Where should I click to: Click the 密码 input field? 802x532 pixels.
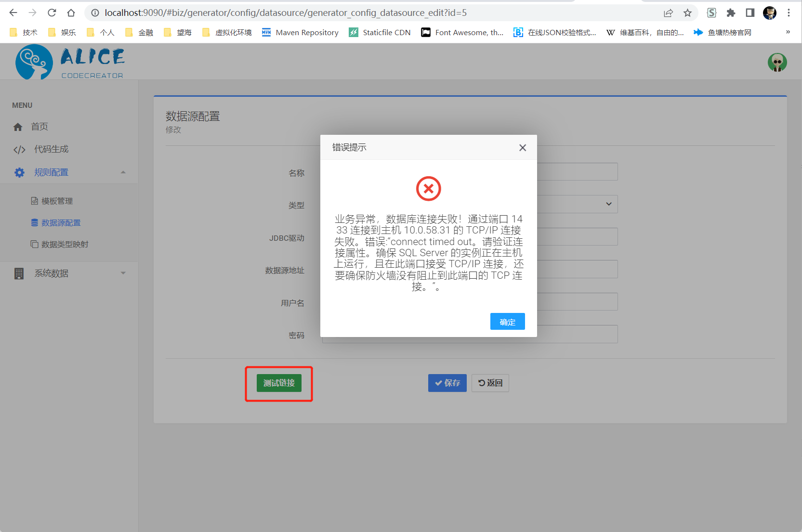470,334
